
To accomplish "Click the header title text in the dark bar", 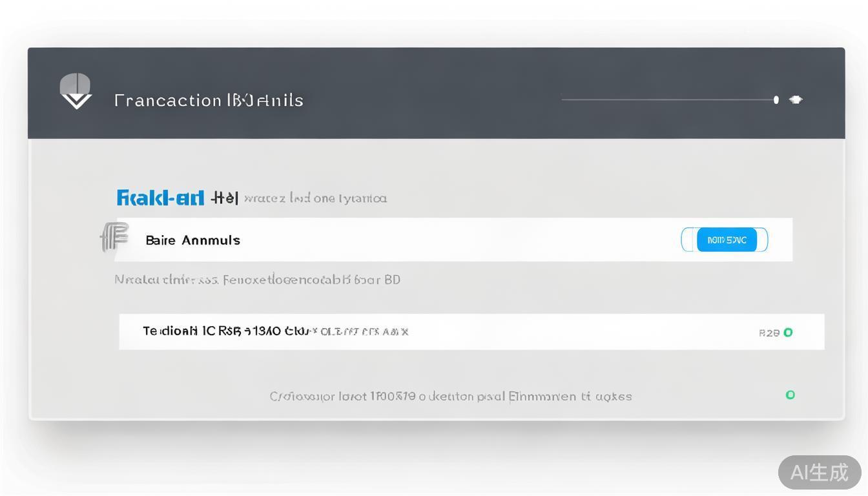I will click(x=209, y=100).
